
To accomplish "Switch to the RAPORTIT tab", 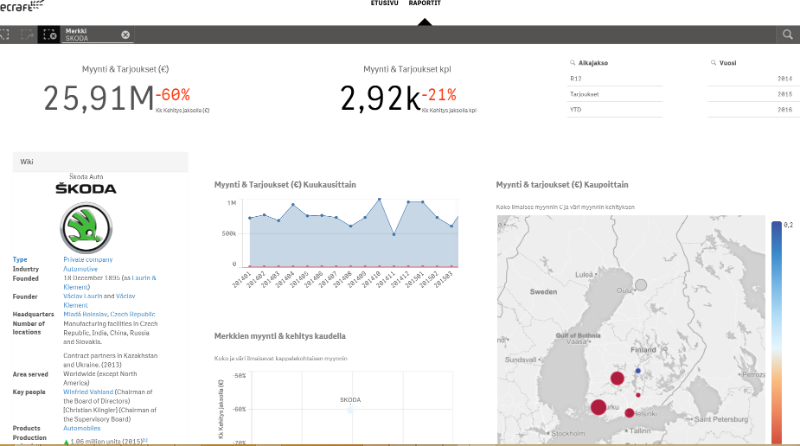I will point(424,3).
